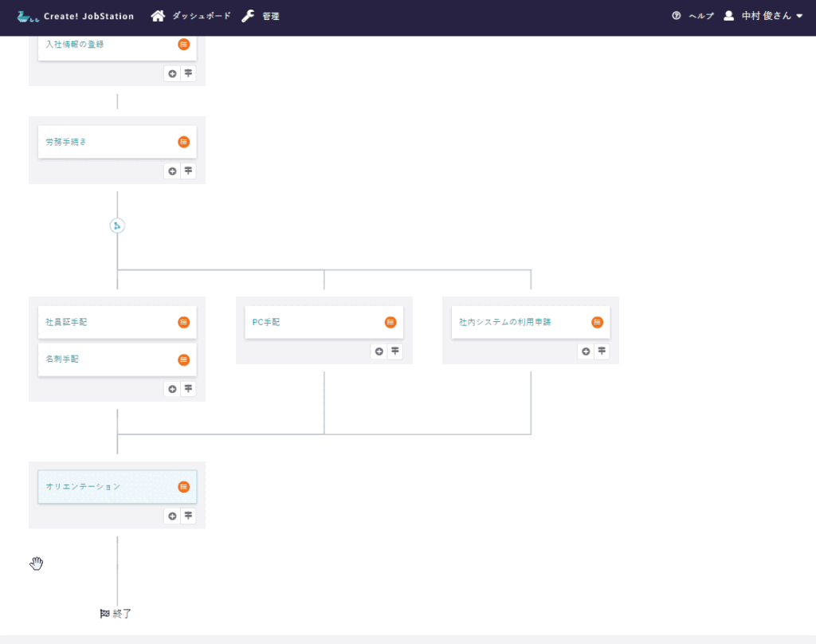The height and width of the screenshot is (644, 816).
Task: Click the circular branch icon below 労務手続き
Action: point(117,226)
